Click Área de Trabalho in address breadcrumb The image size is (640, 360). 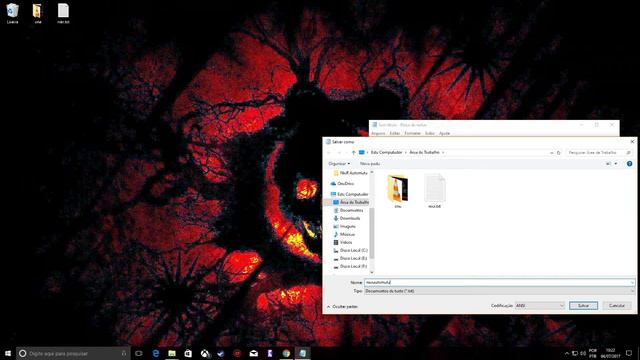pos(424,153)
